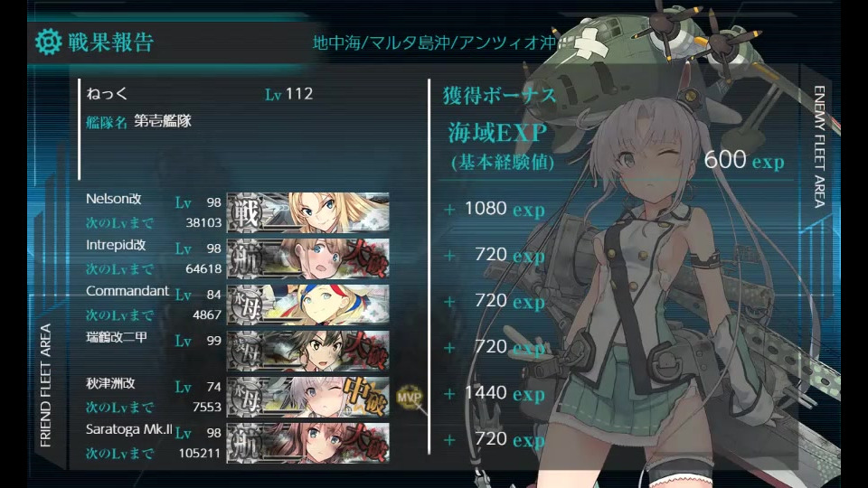The height and width of the screenshot is (488, 868).
Task: Click the admiral name ねっく
Action: [107, 93]
